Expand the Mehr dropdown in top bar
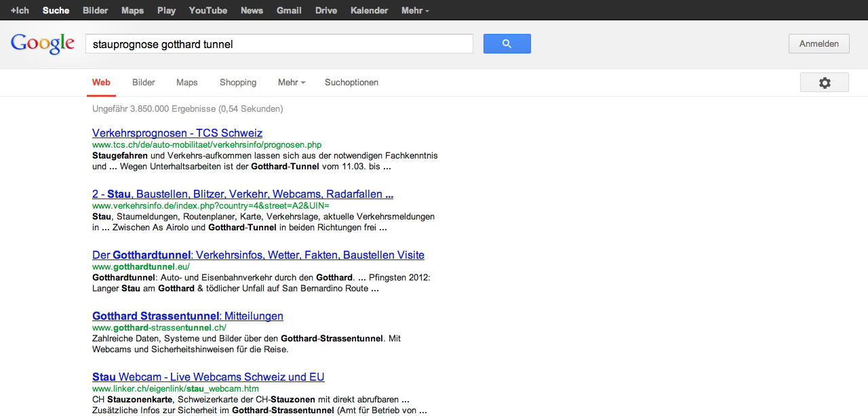Screen dimensions: 868x416 [x=415, y=10]
